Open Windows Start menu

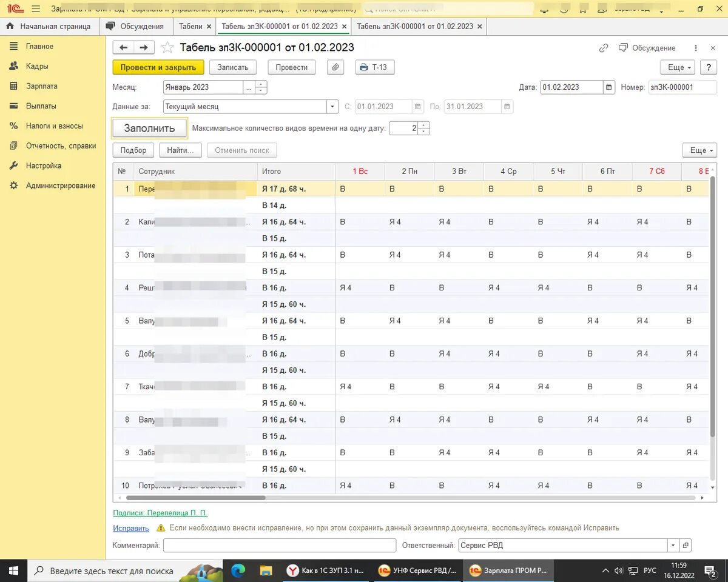[x=13, y=570]
